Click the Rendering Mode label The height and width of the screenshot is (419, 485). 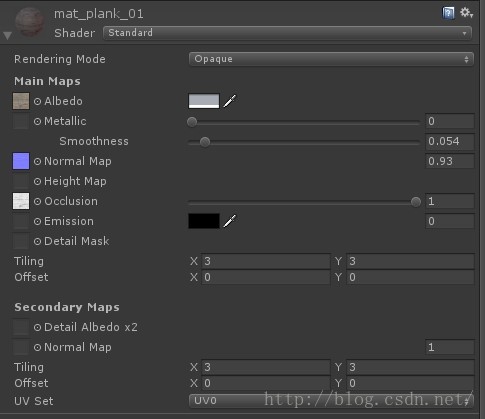click(60, 59)
